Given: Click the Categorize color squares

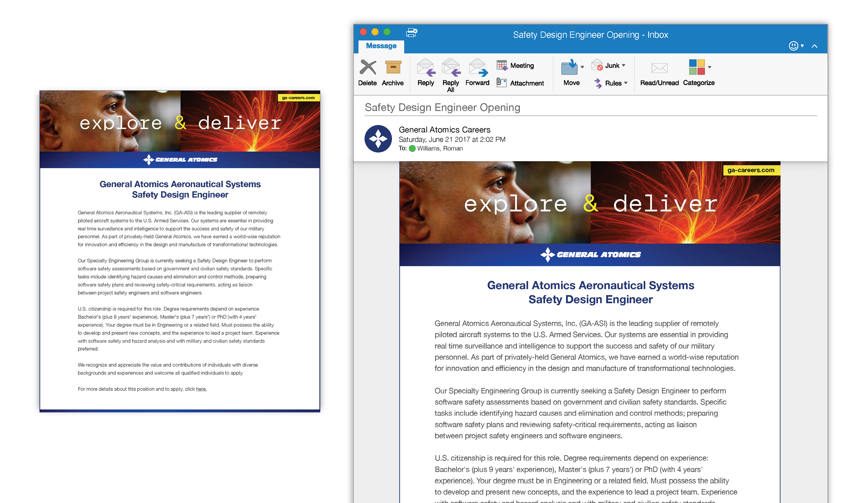Looking at the screenshot, I should point(696,67).
